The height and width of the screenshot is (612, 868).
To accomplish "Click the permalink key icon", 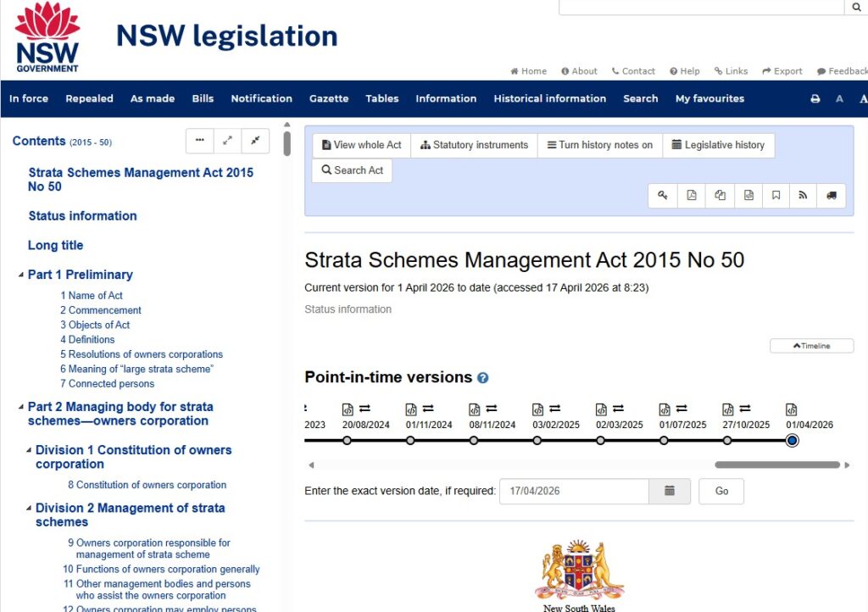I will tap(663, 196).
